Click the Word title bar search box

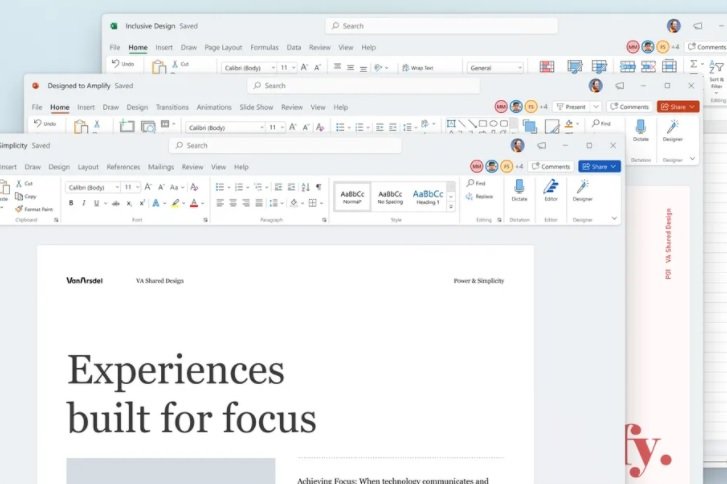[285, 146]
